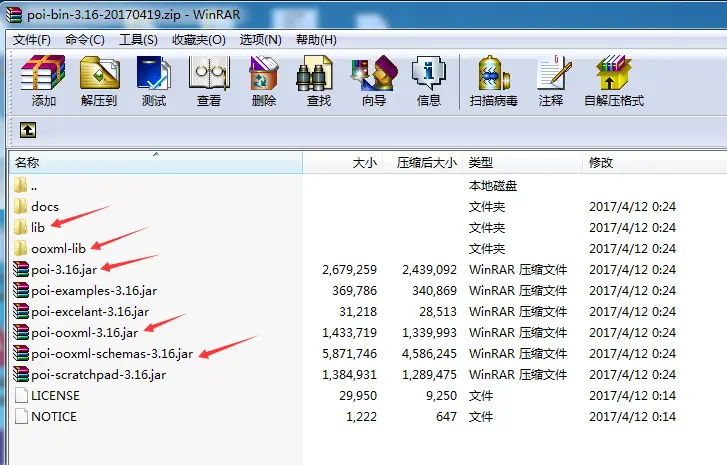727x465 pixels.
Task: Select the docs folder icon
Action: (x=20, y=206)
